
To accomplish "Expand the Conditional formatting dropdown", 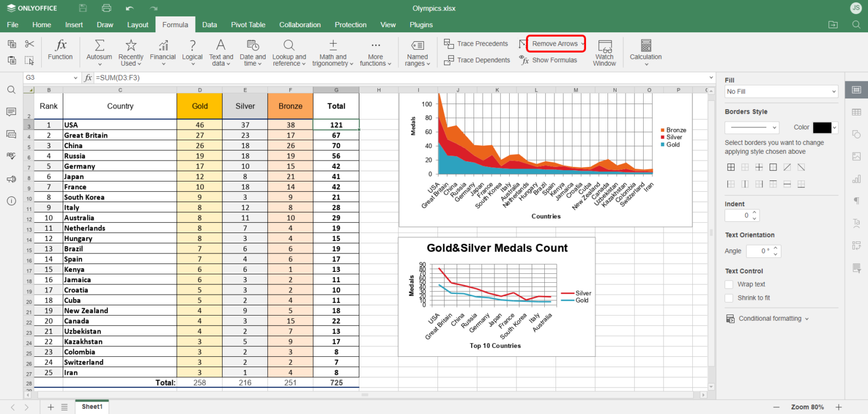I will point(767,318).
